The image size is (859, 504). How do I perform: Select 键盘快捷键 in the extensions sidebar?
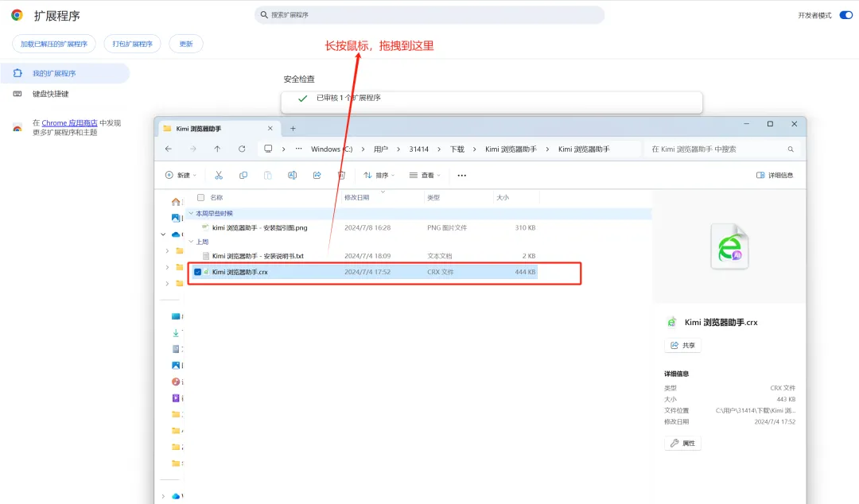tap(50, 94)
